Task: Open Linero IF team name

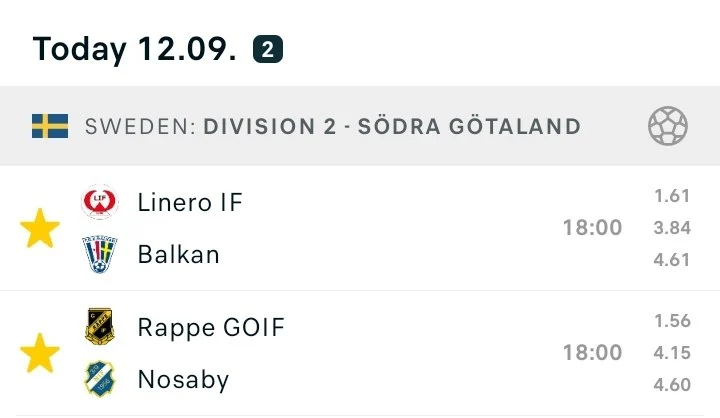Action: pyautogui.click(x=189, y=203)
